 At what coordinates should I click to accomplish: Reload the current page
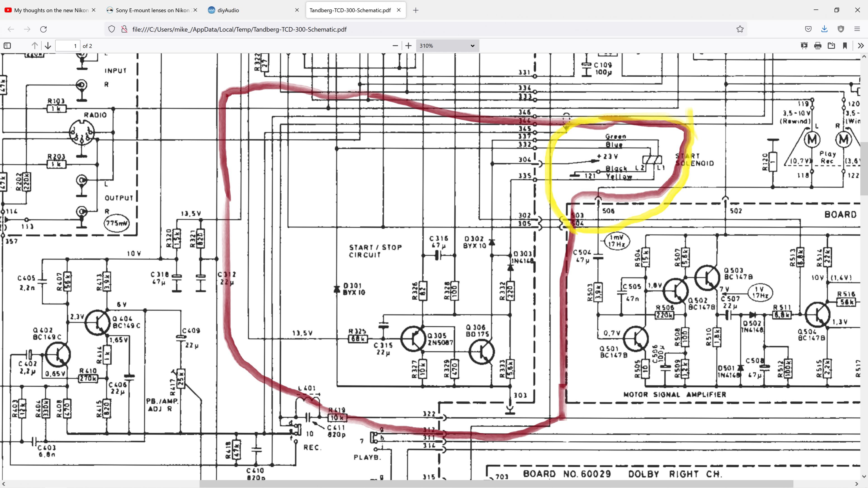click(x=43, y=29)
